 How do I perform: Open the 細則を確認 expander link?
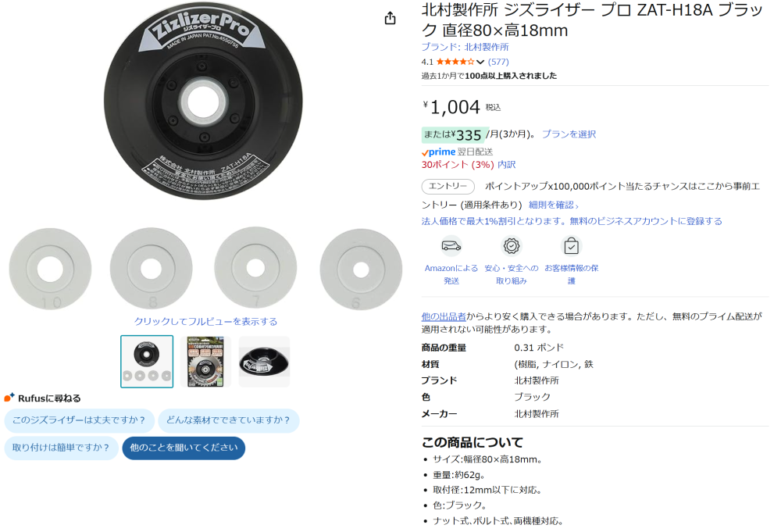(x=554, y=205)
